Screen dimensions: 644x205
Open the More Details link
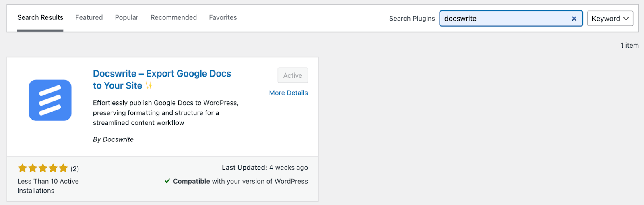pos(288,93)
